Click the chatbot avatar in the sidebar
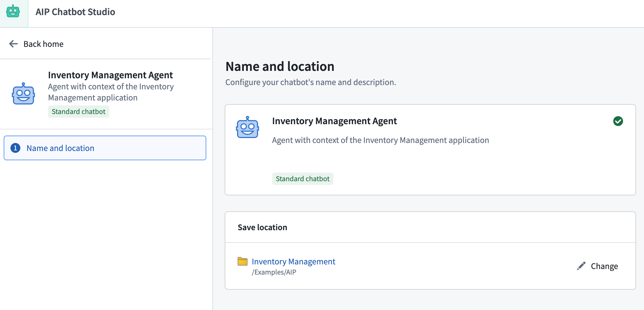644x310 pixels. [x=23, y=93]
